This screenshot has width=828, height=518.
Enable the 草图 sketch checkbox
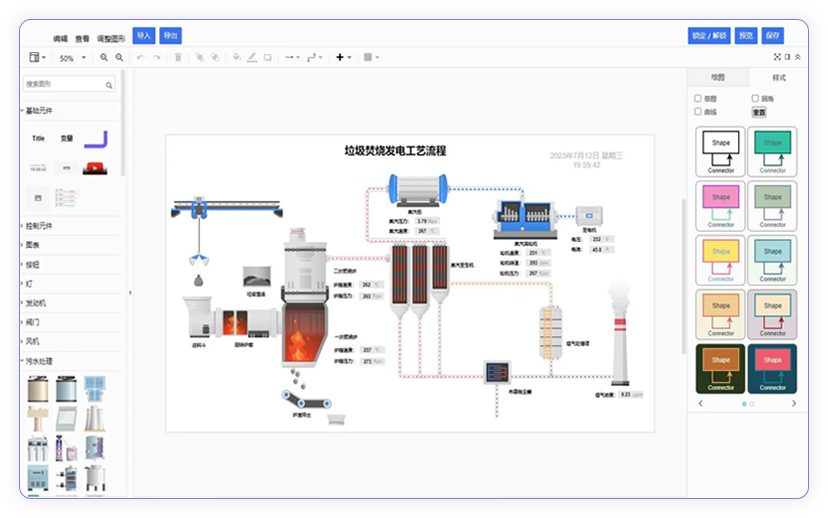tap(698, 98)
